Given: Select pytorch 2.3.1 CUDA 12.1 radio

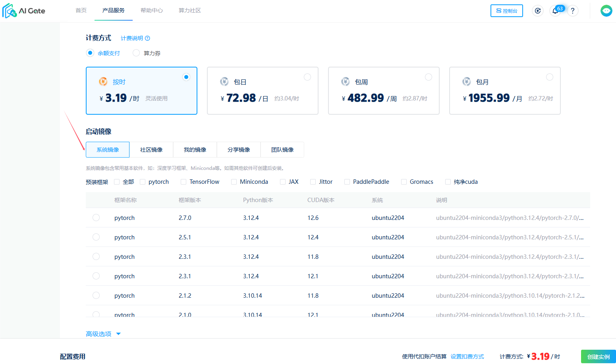Looking at the screenshot, I should (x=96, y=276).
